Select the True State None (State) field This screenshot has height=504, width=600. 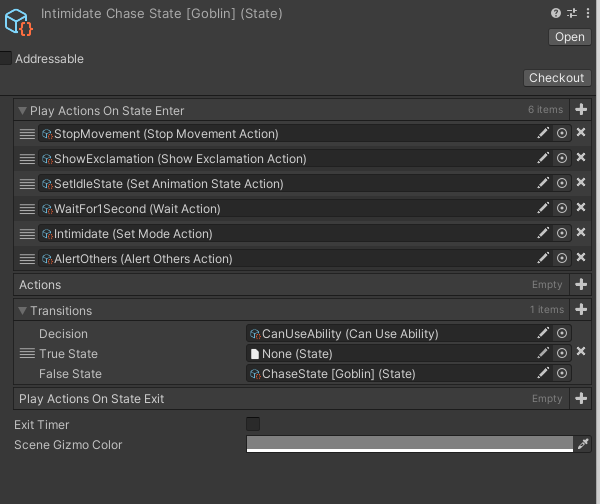(390, 354)
